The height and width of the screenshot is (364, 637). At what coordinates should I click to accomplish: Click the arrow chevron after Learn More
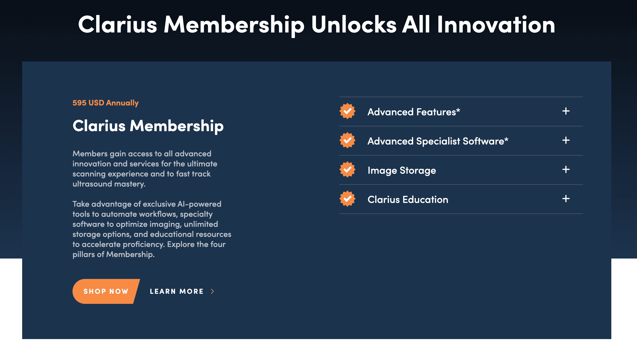click(213, 292)
